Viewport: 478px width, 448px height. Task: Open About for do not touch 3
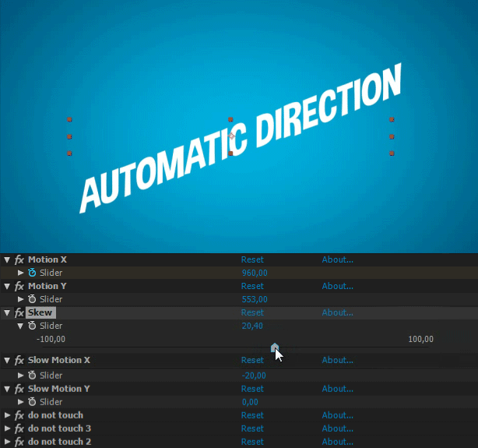click(x=337, y=429)
